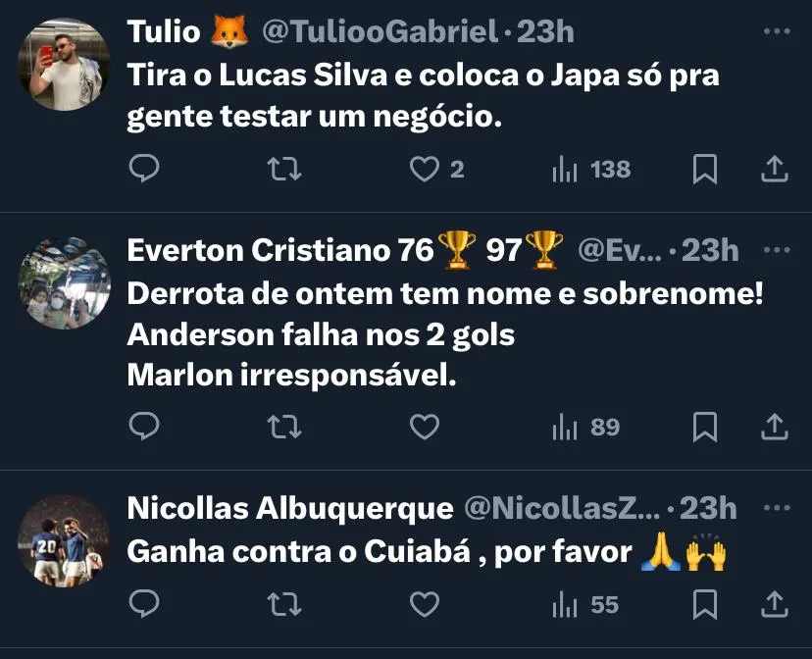
Task: Open more options on Nicollas Albuquerque's tweet
Action: point(777,507)
